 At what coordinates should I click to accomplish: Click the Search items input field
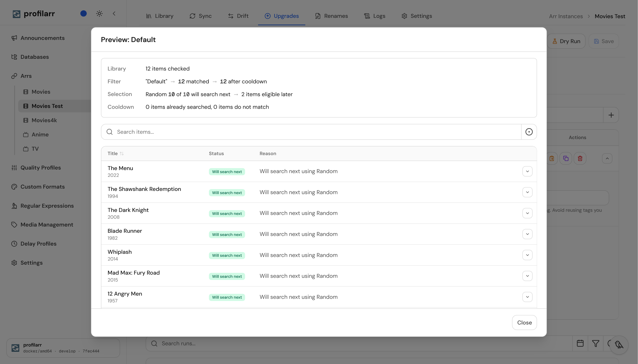click(311, 132)
